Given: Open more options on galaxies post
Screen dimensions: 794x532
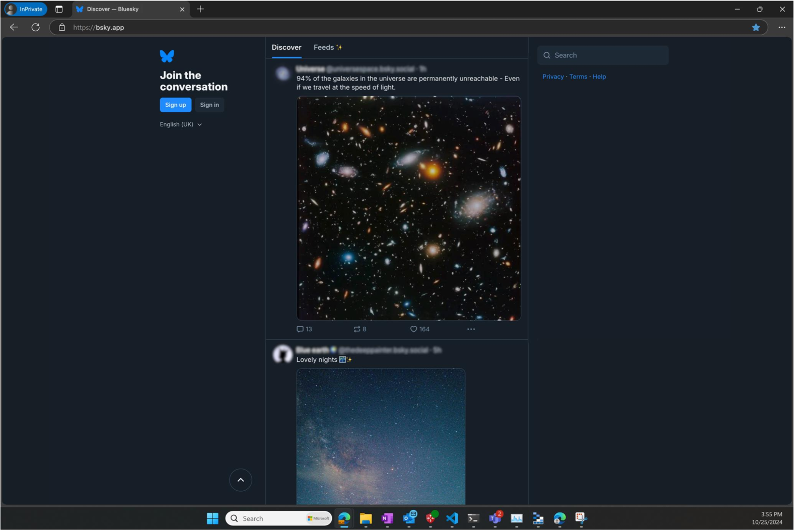Looking at the screenshot, I should click(471, 329).
